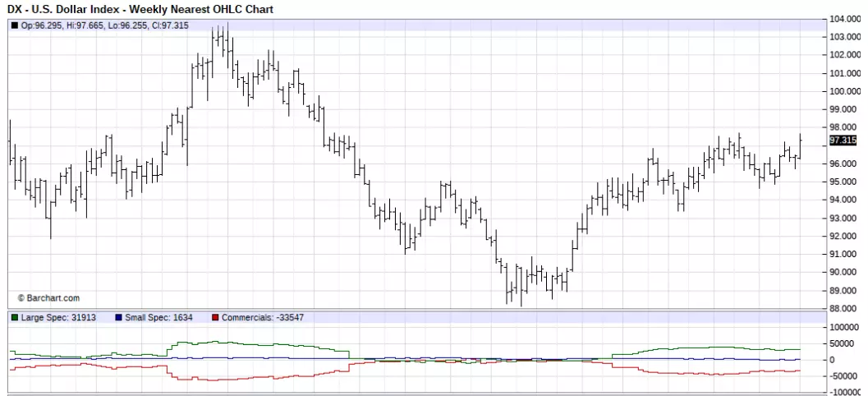The image size is (868, 396).
Task: Click the 104.000 price axis label
Action: tap(845, 19)
